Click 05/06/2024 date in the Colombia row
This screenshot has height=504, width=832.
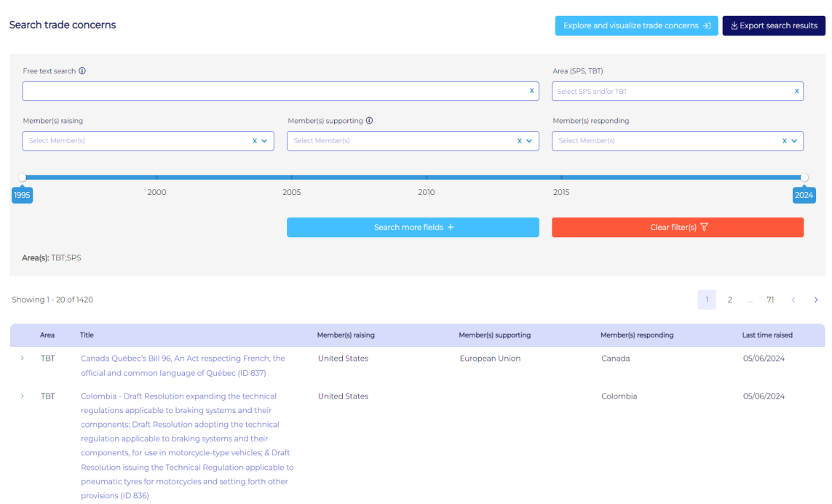point(764,396)
